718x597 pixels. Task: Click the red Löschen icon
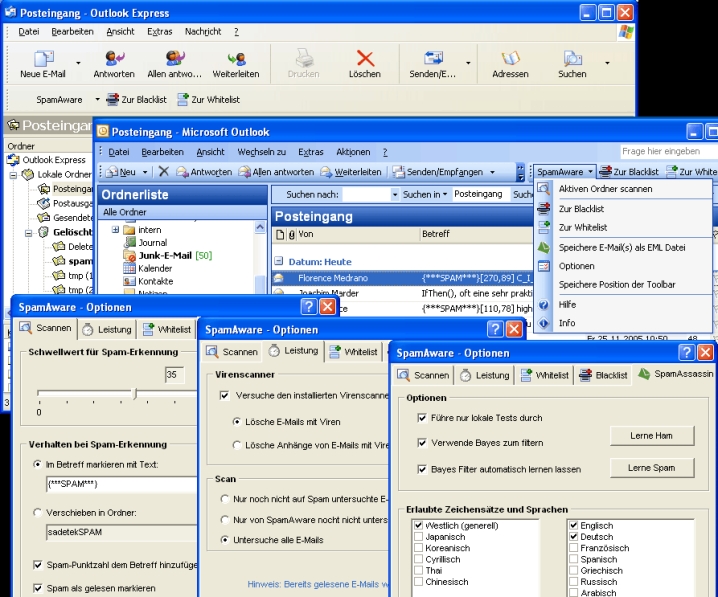(x=364, y=59)
